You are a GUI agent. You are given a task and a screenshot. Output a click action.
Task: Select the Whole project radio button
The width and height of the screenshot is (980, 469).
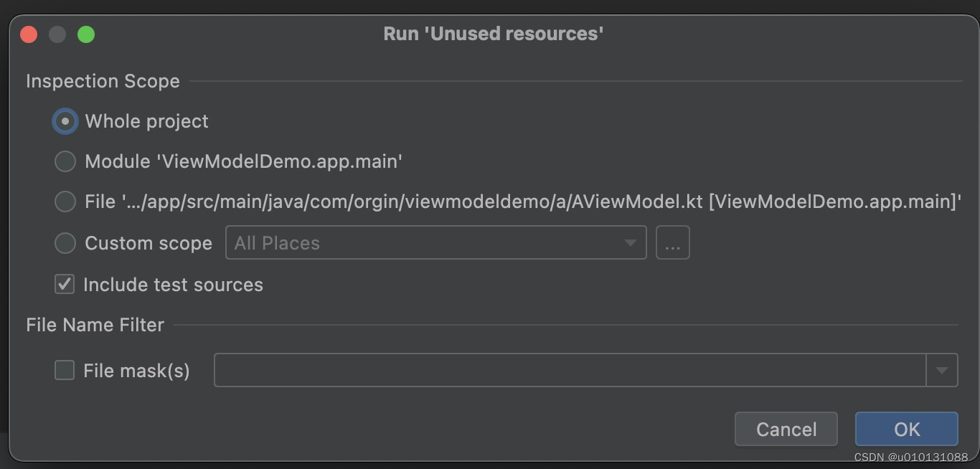(x=65, y=121)
